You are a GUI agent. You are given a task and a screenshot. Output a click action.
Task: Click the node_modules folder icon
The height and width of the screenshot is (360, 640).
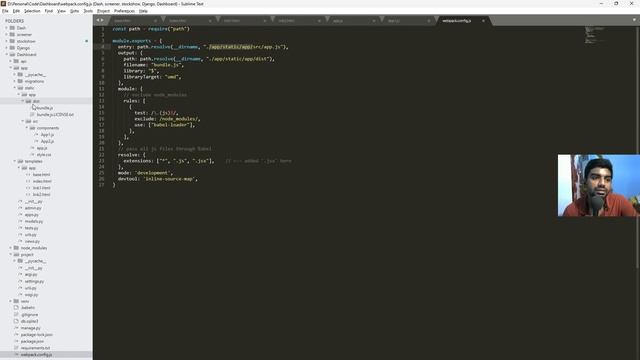click(x=16, y=248)
